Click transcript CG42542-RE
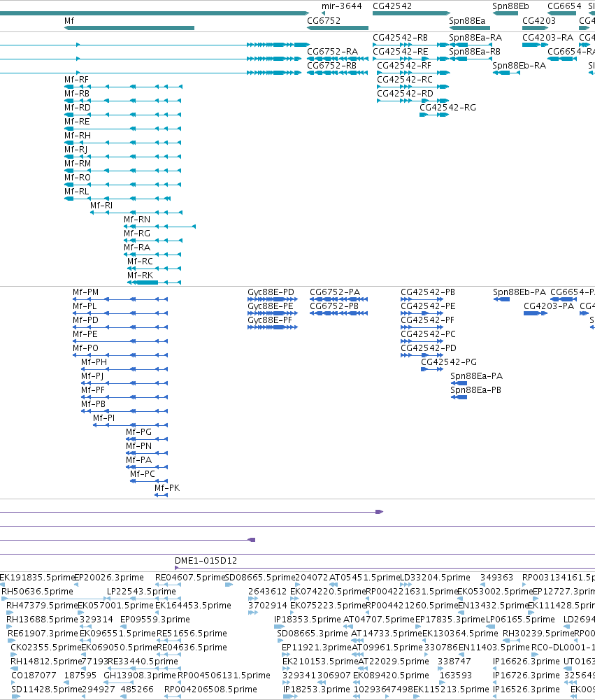This screenshot has height=700, width=595. tap(411, 59)
